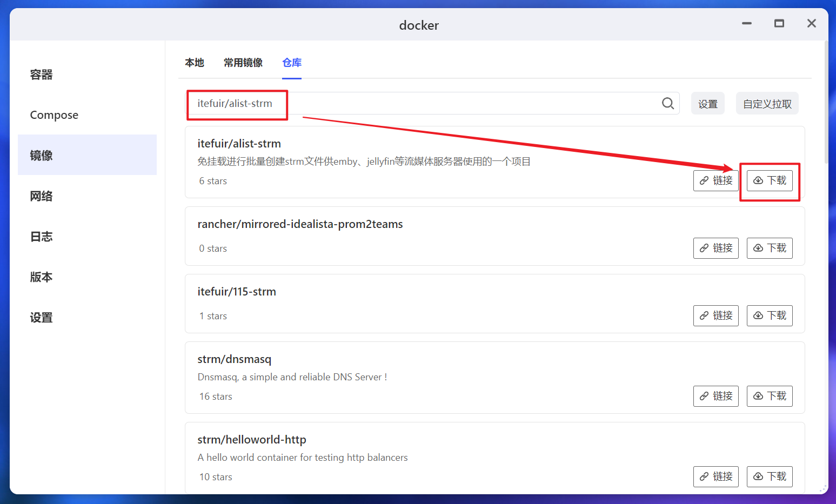The width and height of the screenshot is (836, 504).
Task: Click the rancher/mirrored-idealista-prom2teams title
Action: (300, 224)
